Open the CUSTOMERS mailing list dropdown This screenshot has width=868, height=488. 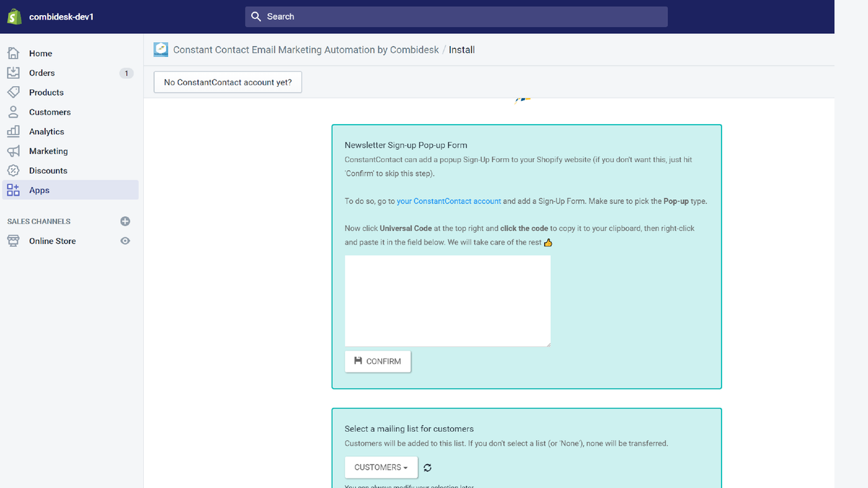coord(381,467)
